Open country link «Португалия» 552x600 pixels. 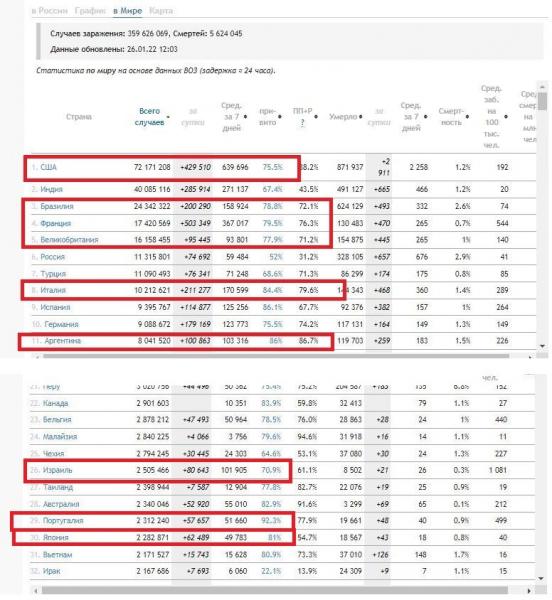63,520
